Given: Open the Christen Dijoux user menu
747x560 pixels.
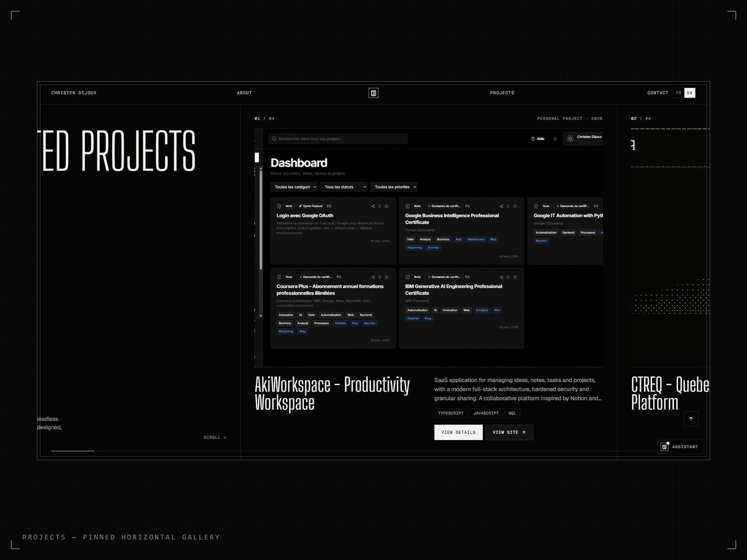Looking at the screenshot, I should point(583,139).
